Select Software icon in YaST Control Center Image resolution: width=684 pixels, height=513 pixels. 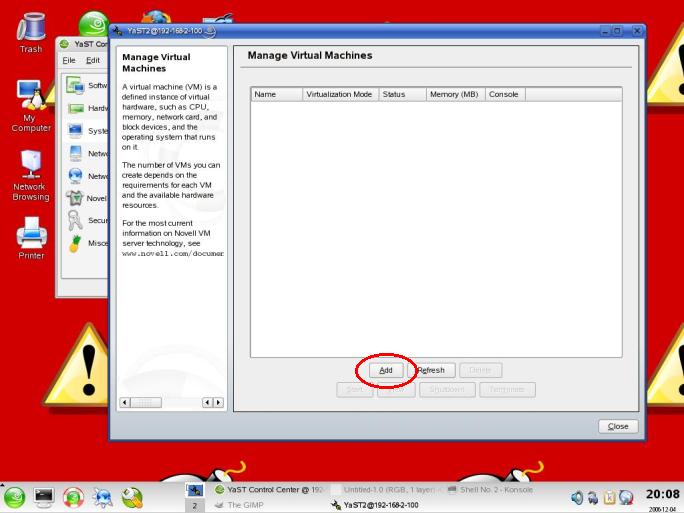(x=75, y=85)
